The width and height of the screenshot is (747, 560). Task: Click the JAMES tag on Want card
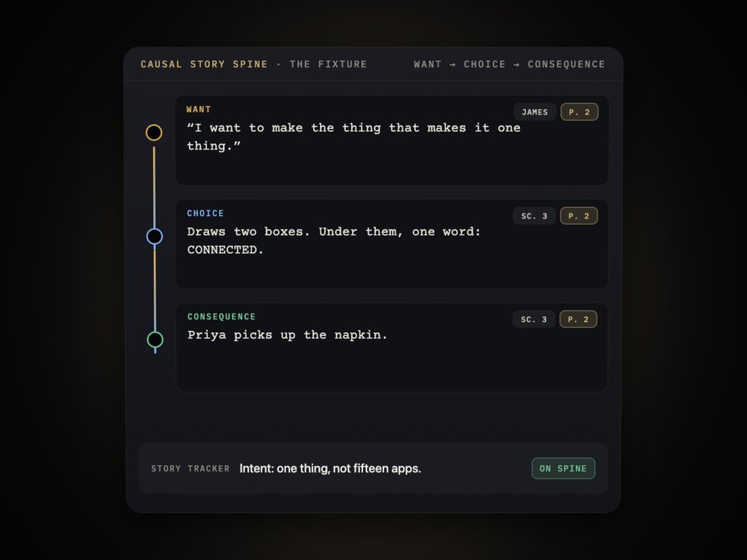point(535,112)
